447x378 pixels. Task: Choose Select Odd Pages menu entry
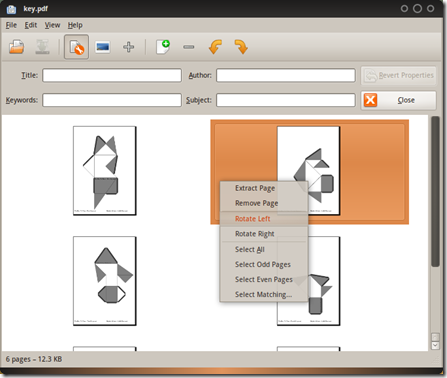[x=263, y=265]
